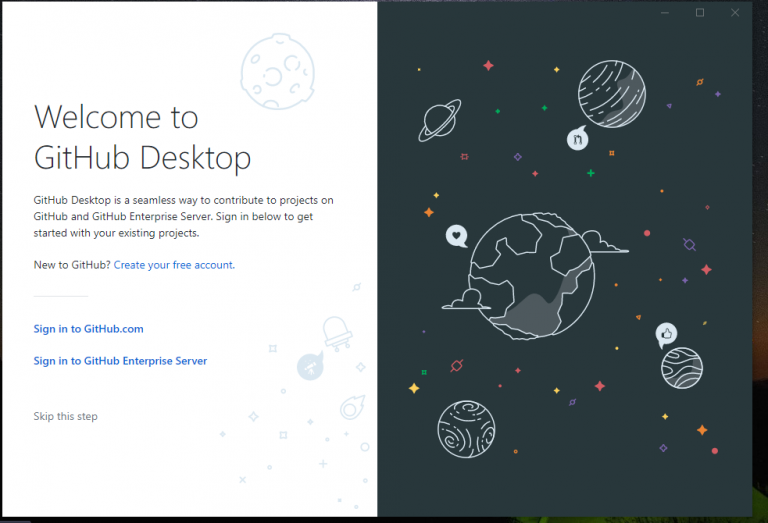
Task: Click the Octocat speech bubble icon
Action: click(577, 139)
